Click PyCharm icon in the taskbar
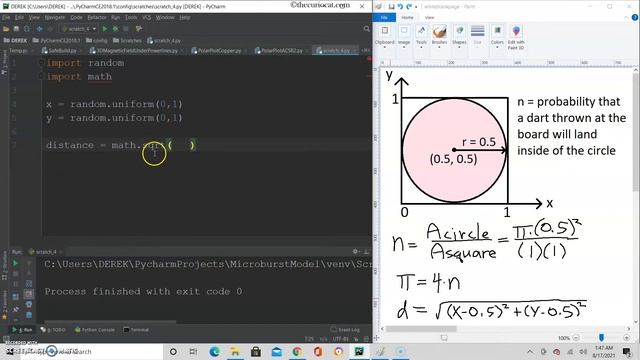This screenshot has height=360, width=640. tap(359, 351)
